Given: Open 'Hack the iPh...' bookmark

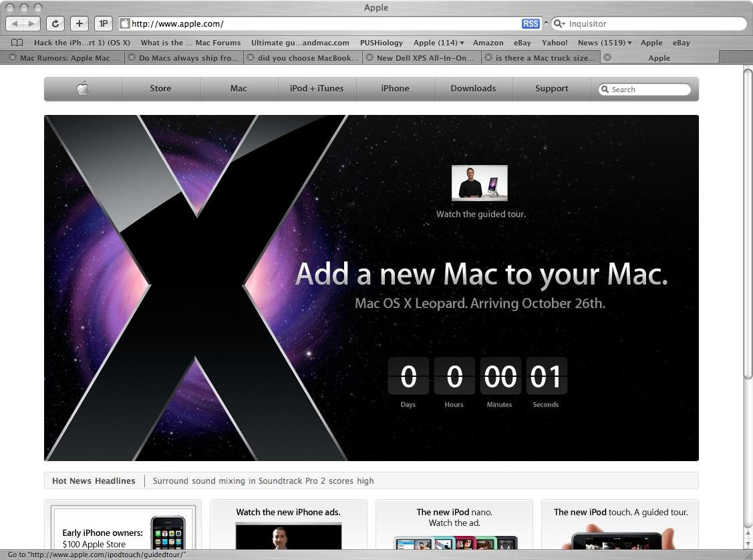Looking at the screenshot, I should [82, 43].
